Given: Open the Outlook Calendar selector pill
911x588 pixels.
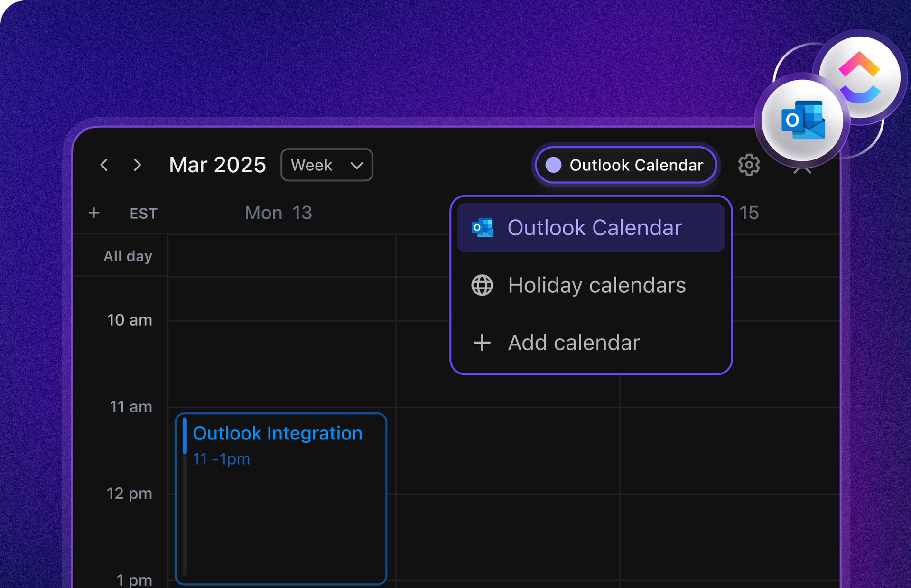Looking at the screenshot, I should click(x=625, y=165).
